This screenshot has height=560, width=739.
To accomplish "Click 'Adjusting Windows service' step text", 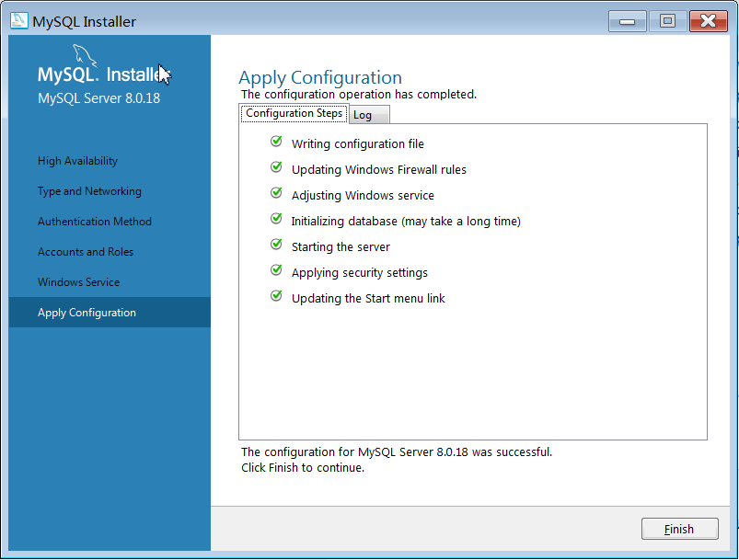I will pyautogui.click(x=363, y=196).
